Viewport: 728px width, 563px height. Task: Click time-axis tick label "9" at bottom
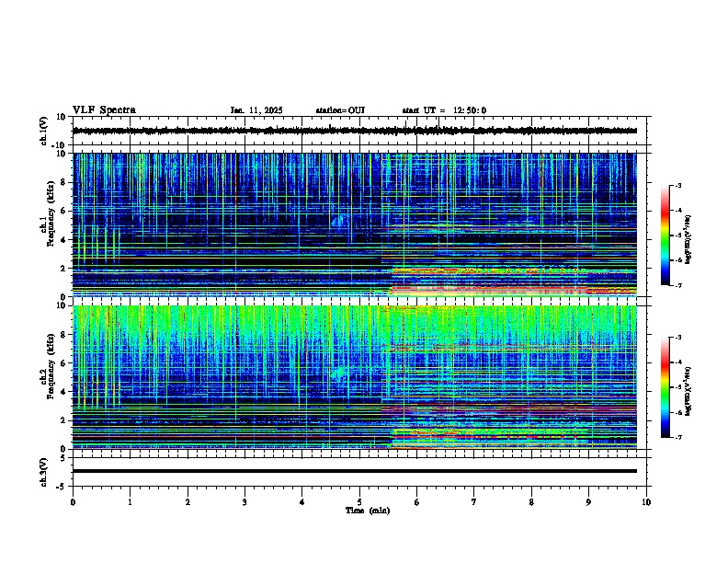point(588,502)
